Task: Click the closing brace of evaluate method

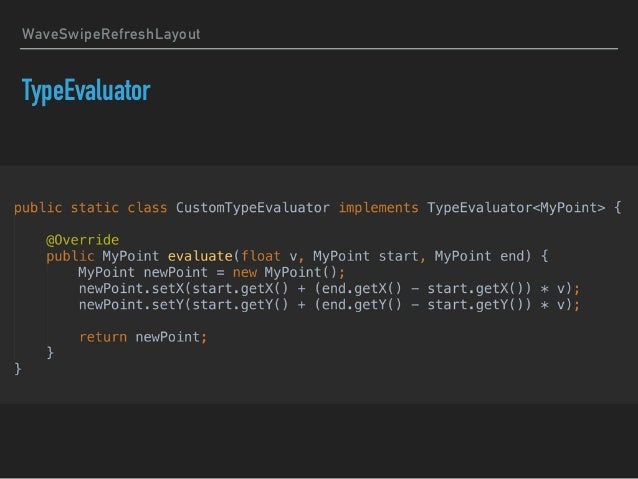Action: [x=50, y=352]
